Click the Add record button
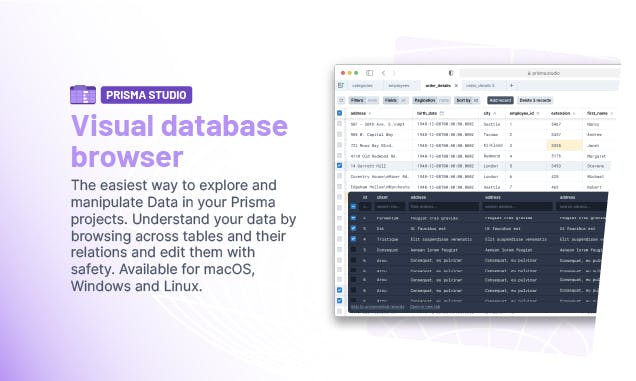 [x=500, y=100]
